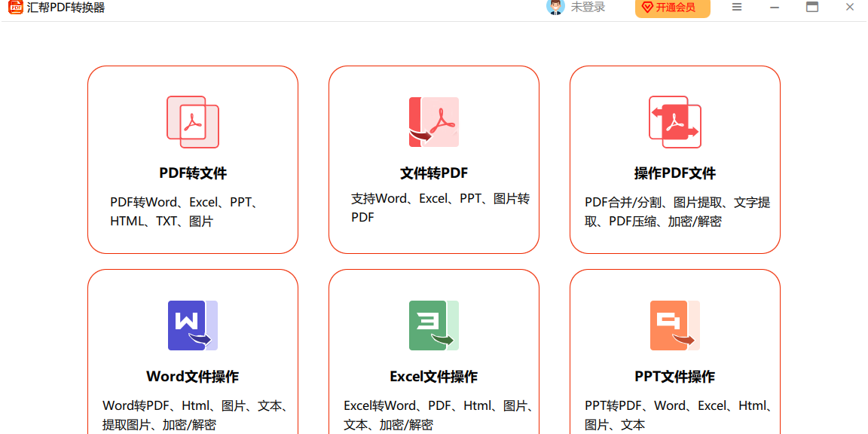Select the PDF转文件 card

coord(192,158)
